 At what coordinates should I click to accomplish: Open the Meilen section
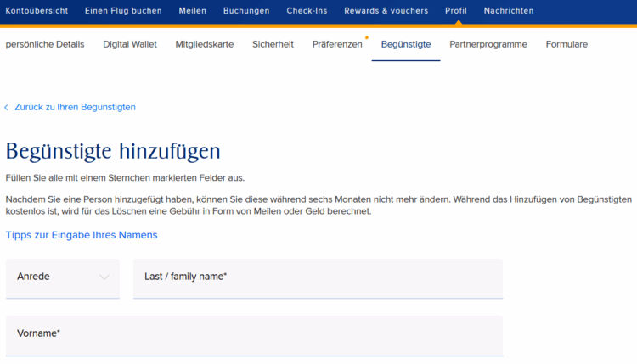coord(193,11)
